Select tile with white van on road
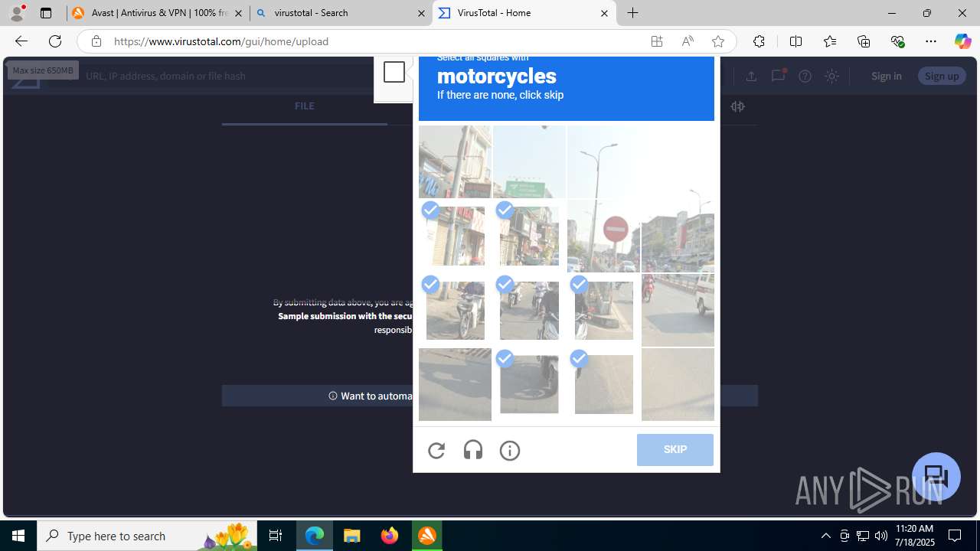 tap(678, 310)
